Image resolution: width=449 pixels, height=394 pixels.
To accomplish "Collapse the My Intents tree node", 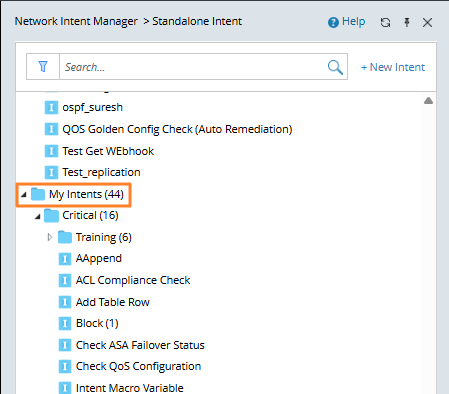I will [x=23, y=194].
